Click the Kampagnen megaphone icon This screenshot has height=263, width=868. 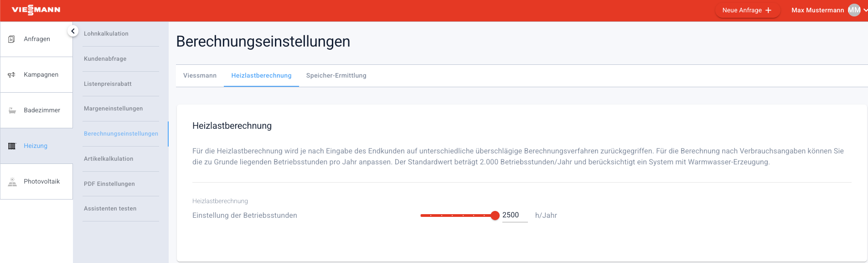coord(12,75)
